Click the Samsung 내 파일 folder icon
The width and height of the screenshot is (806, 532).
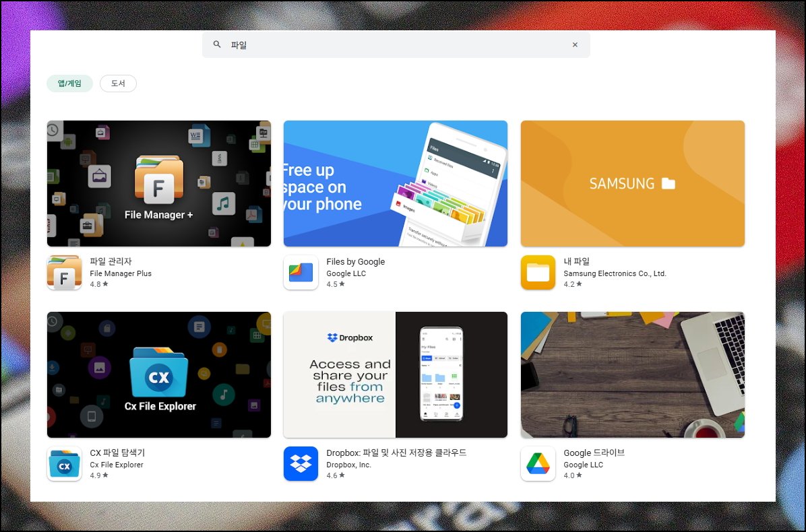538,272
